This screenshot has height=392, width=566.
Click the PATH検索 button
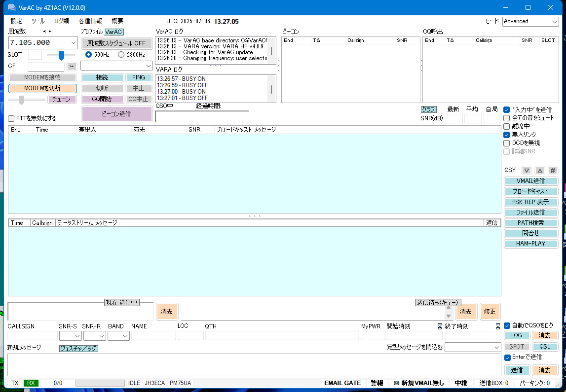pos(530,223)
